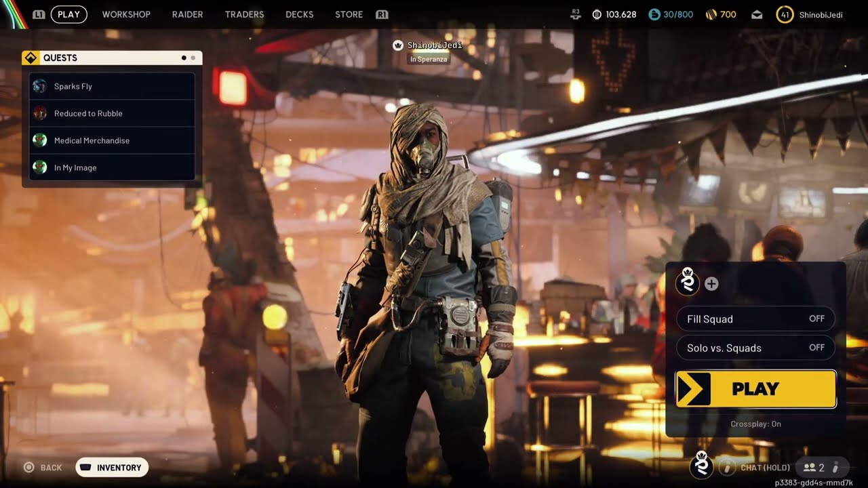This screenshot has height=488, width=868.
Task: Click the 30/800 token count
Action: tap(679, 14)
